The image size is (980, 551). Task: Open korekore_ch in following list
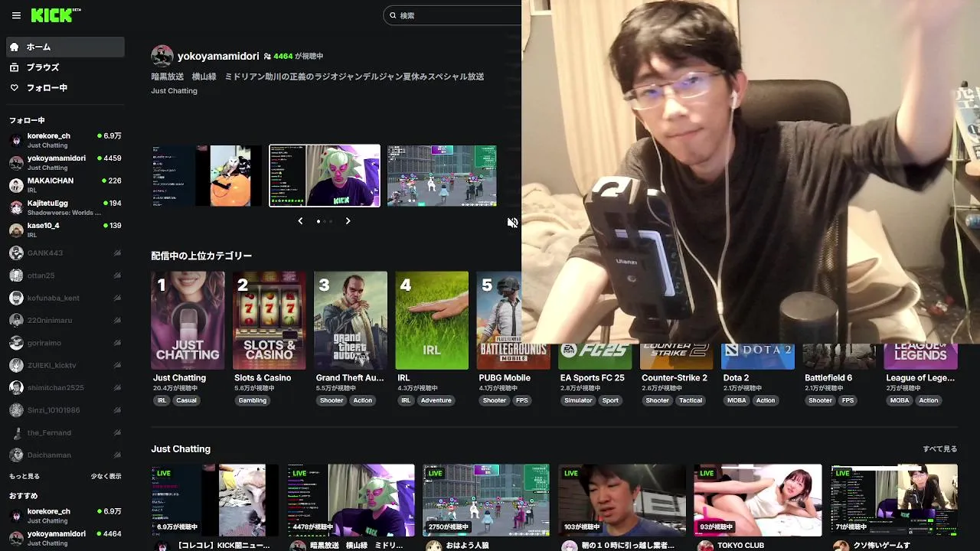tap(64, 140)
